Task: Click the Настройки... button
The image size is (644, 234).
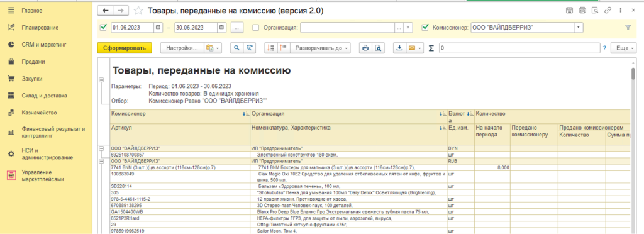Action: click(182, 48)
